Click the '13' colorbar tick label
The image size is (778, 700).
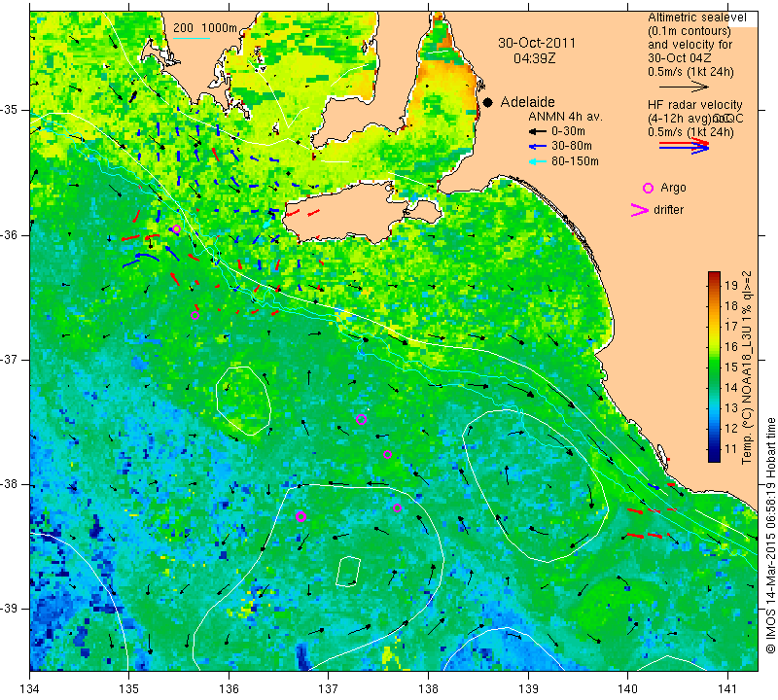point(731,408)
